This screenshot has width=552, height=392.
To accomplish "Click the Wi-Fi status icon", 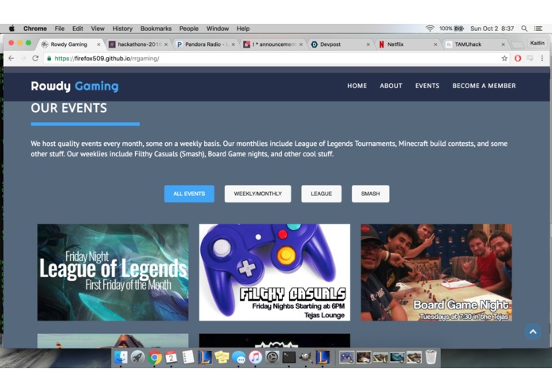I will coord(430,29).
